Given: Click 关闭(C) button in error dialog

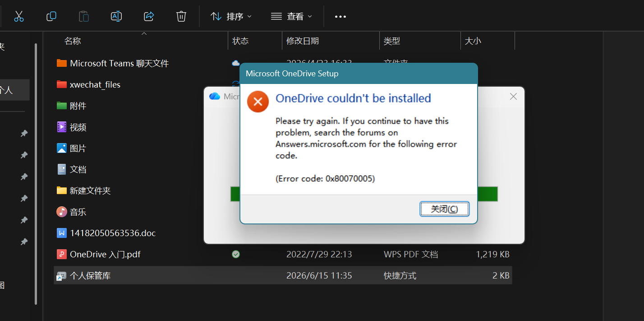Looking at the screenshot, I should (444, 209).
